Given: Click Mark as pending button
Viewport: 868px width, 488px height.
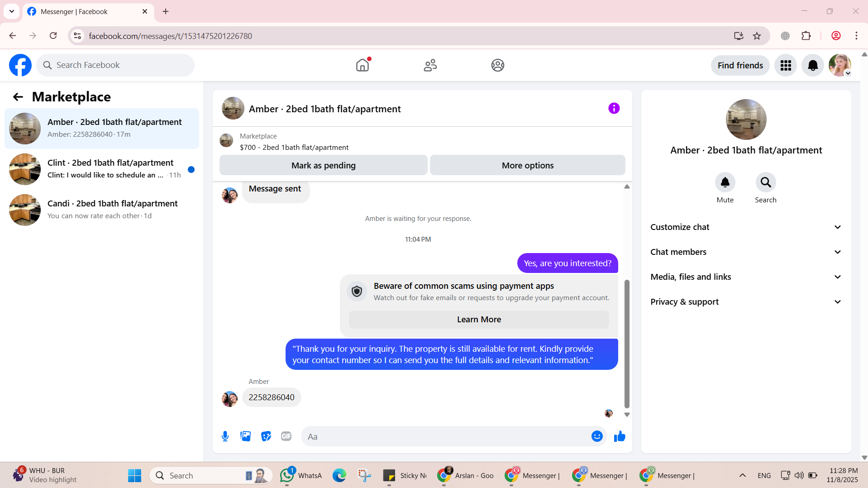Looking at the screenshot, I should pos(324,165).
